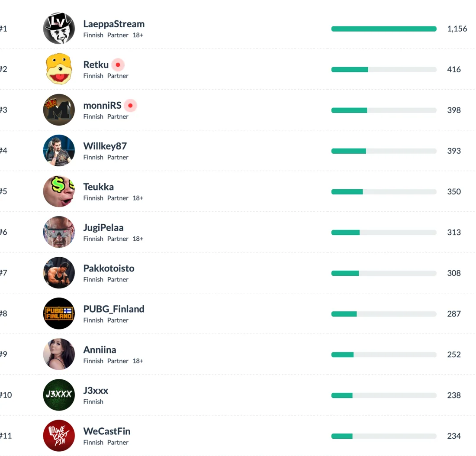Open the Pakkotoisto channel name link

pyautogui.click(x=109, y=268)
